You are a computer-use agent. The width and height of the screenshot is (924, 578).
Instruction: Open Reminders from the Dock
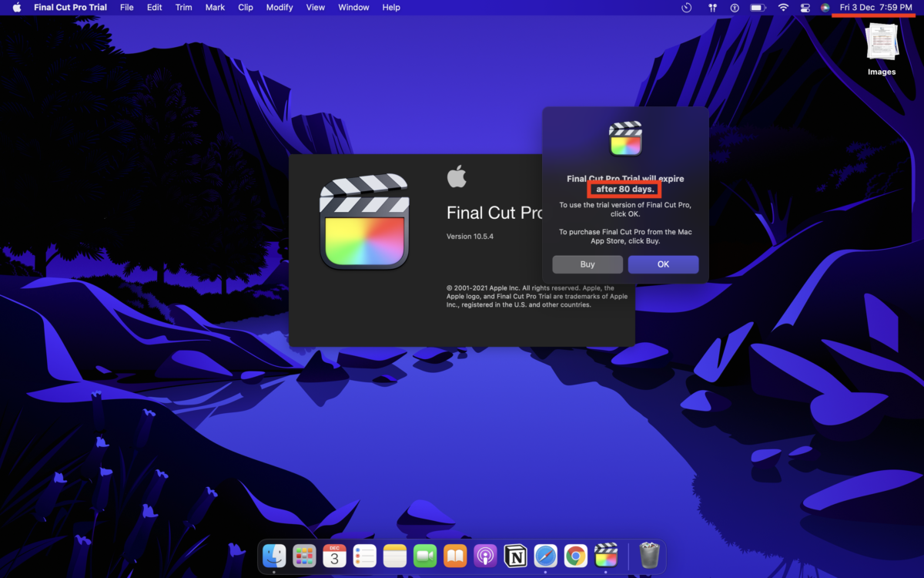click(x=364, y=556)
